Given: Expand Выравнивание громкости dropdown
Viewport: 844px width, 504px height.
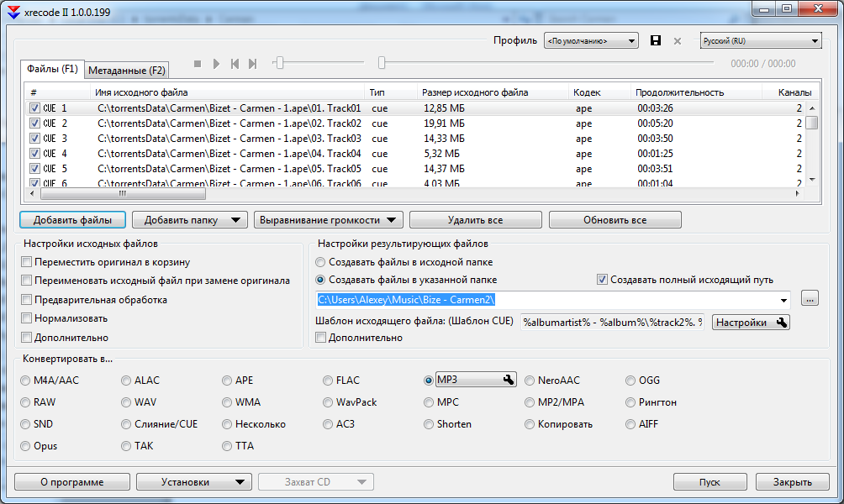Looking at the screenshot, I should (x=392, y=220).
